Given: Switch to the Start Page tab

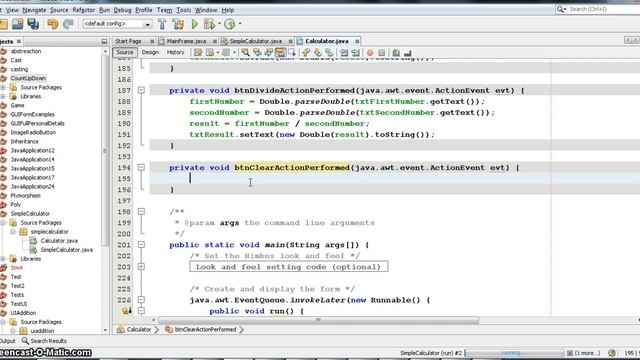Looking at the screenshot, I should 128,41.
